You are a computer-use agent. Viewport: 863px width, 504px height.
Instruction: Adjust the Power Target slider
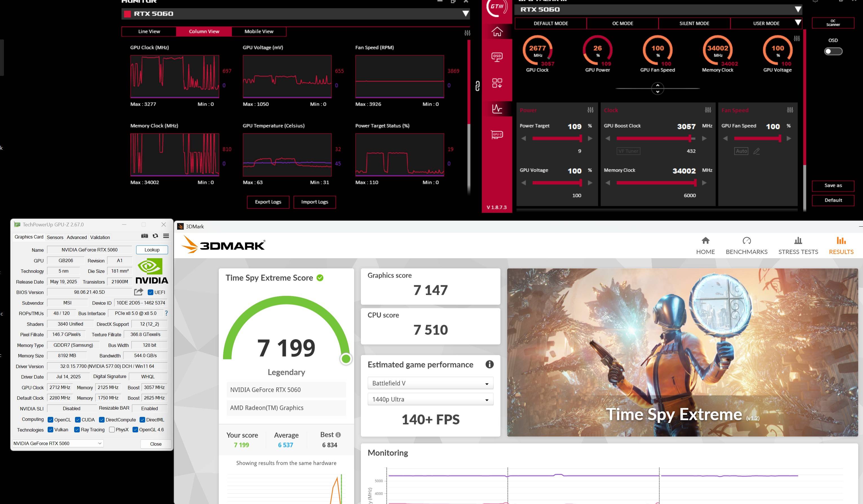click(557, 138)
